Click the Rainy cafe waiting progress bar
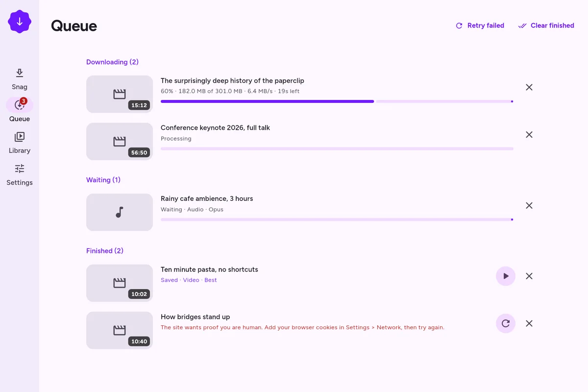The width and height of the screenshot is (588, 392). coord(337,220)
